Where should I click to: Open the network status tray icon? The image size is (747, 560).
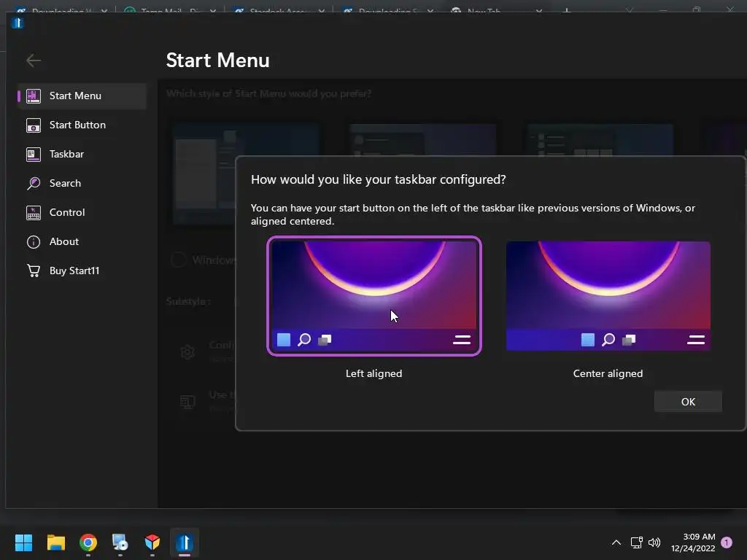636,542
